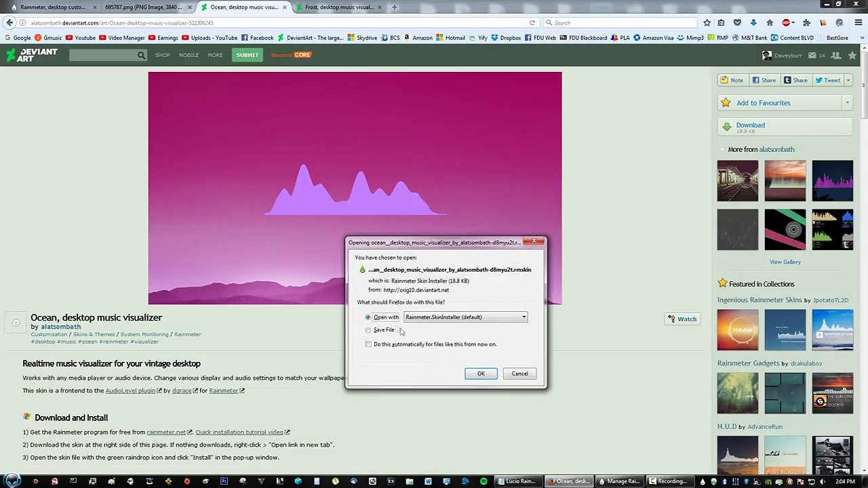
Task: Open a new browser tab
Action: pyautogui.click(x=395, y=7)
